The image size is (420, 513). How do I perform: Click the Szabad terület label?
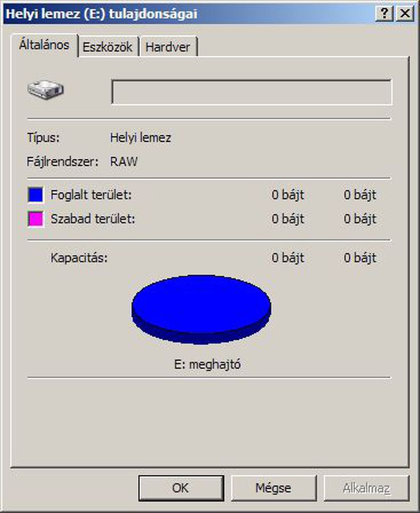[x=93, y=219]
